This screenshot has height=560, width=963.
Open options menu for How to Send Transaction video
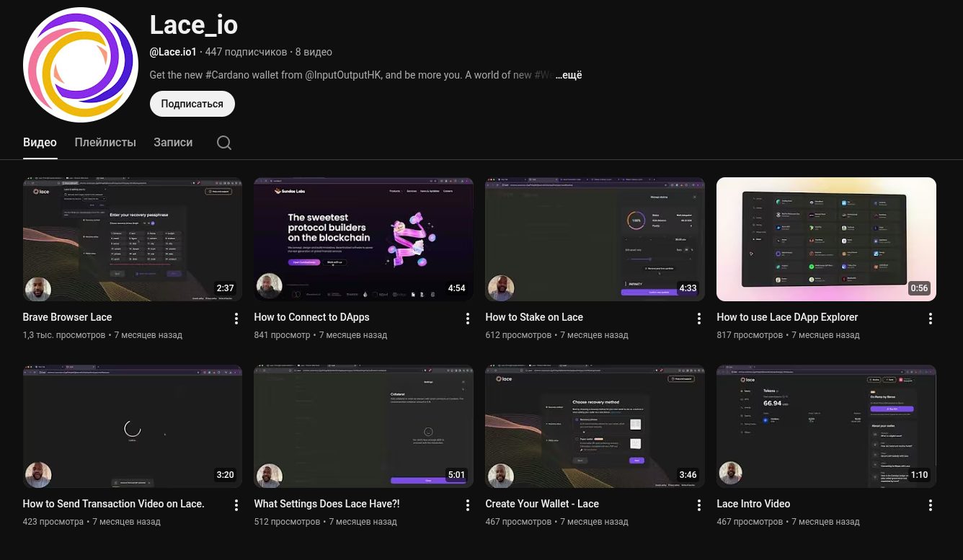[236, 505]
